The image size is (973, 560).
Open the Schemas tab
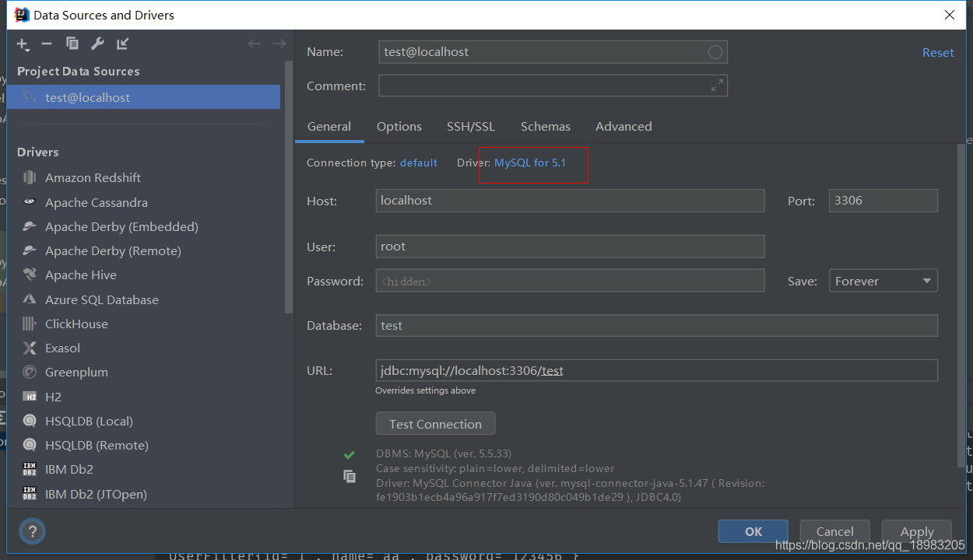click(x=546, y=126)
